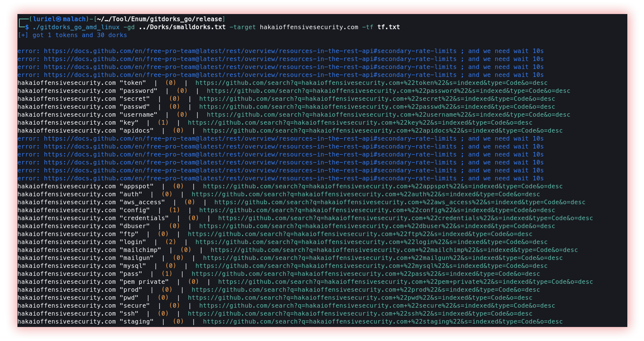Click the "mailchimp" dork query text

tap(140, 250)
